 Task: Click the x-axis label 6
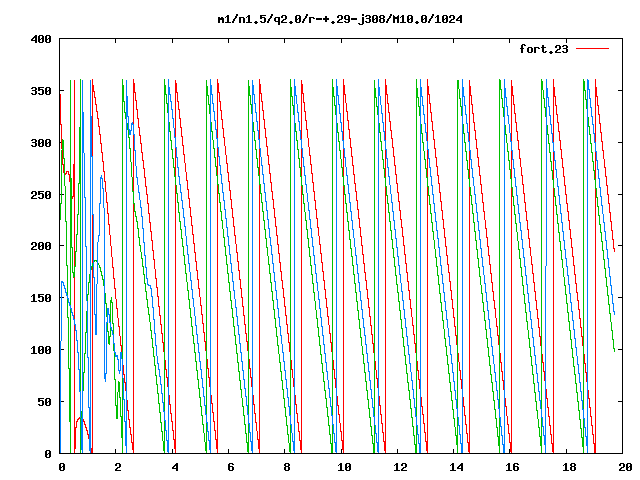pos(231,467)
